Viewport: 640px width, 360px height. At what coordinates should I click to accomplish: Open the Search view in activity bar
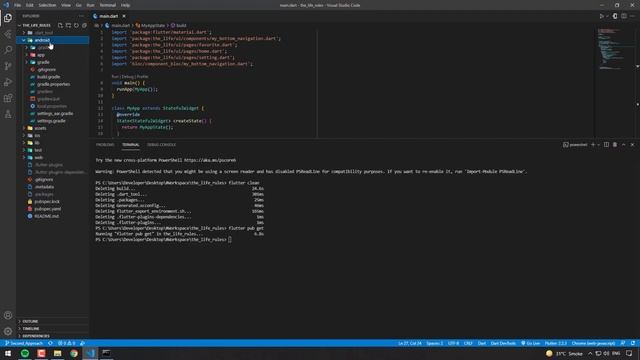click(x=8, y=50)
